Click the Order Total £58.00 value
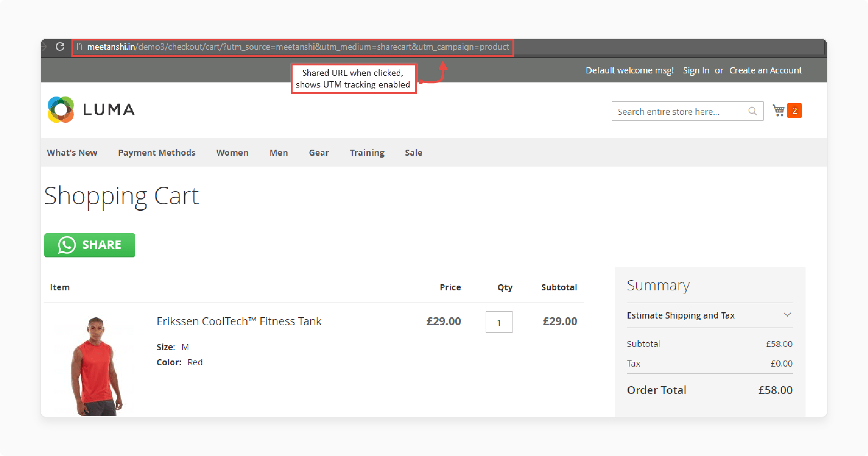Viewport: 868px width, 456px height. click(x=775, y=390)
